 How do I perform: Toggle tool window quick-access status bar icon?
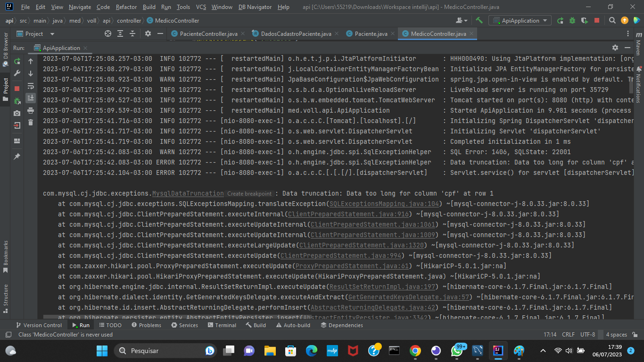(8, 335)
